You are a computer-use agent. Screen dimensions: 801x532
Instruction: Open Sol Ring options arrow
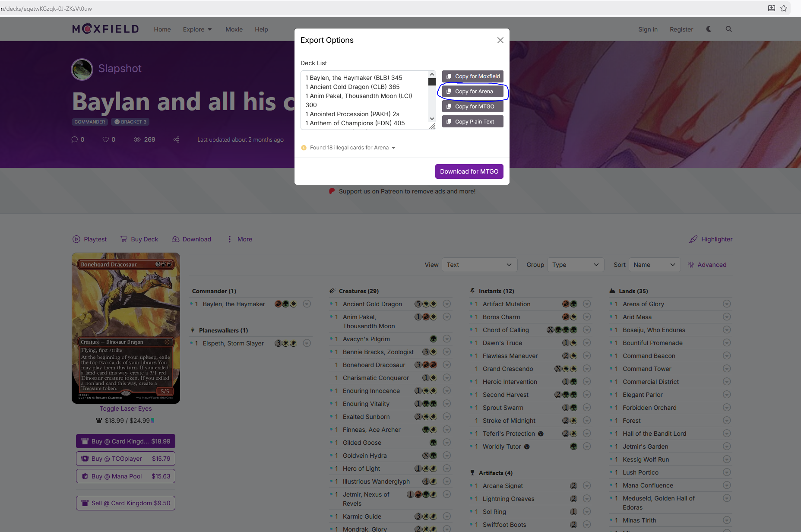point(587,512)
